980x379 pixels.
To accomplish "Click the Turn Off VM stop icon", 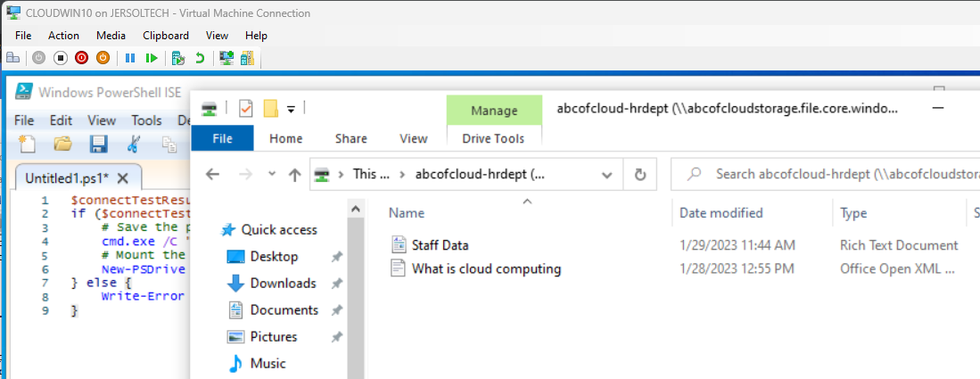I will pos(61,58).
